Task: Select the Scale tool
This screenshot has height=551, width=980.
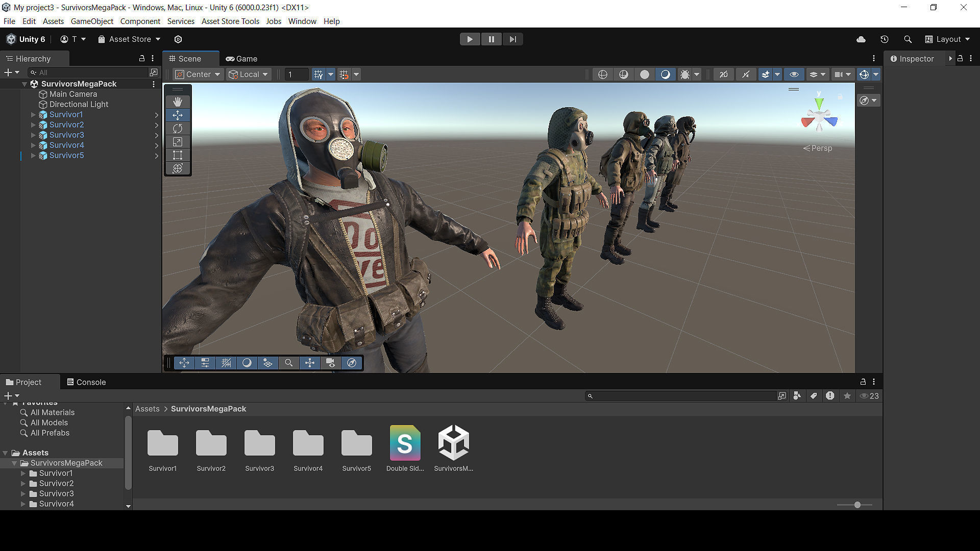Action: [x=178, y=142]
